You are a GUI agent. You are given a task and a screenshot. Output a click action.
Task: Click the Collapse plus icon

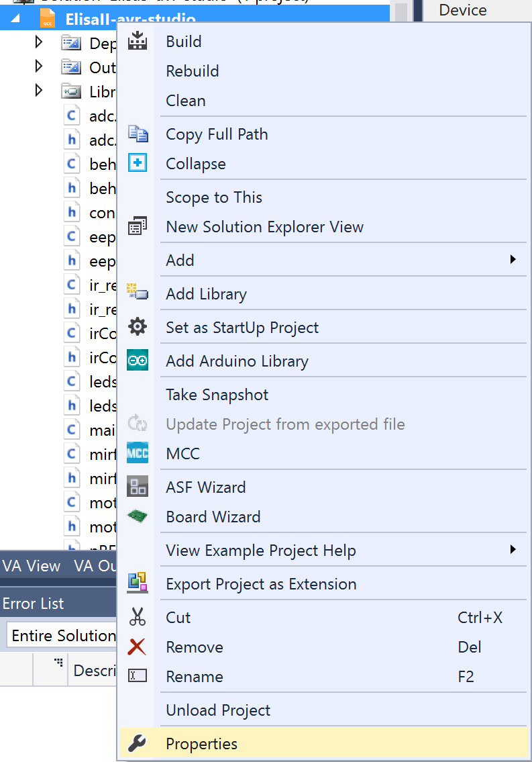[x=138, y=164]
